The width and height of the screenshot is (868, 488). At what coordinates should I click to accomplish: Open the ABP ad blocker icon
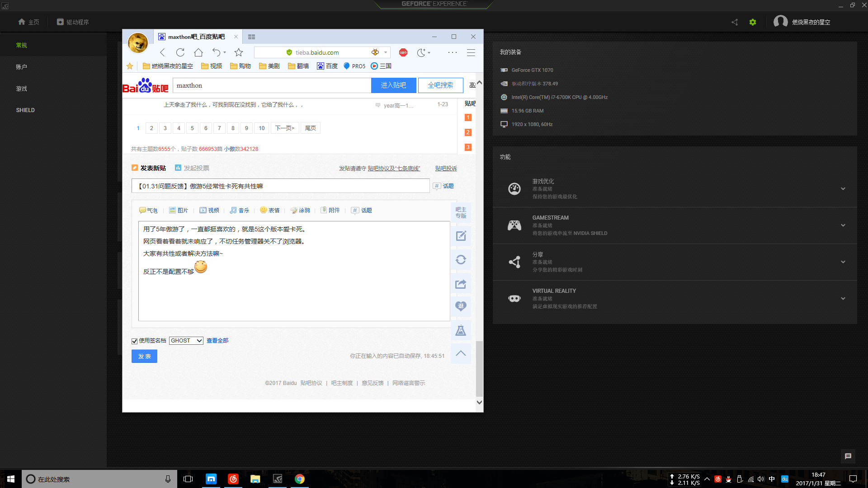click(403, 52)
